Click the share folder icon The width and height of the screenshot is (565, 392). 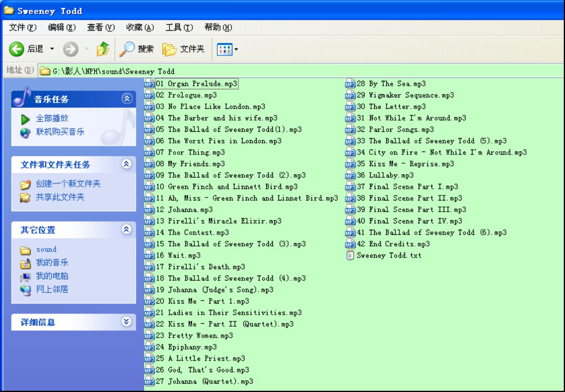coord(25,198)
